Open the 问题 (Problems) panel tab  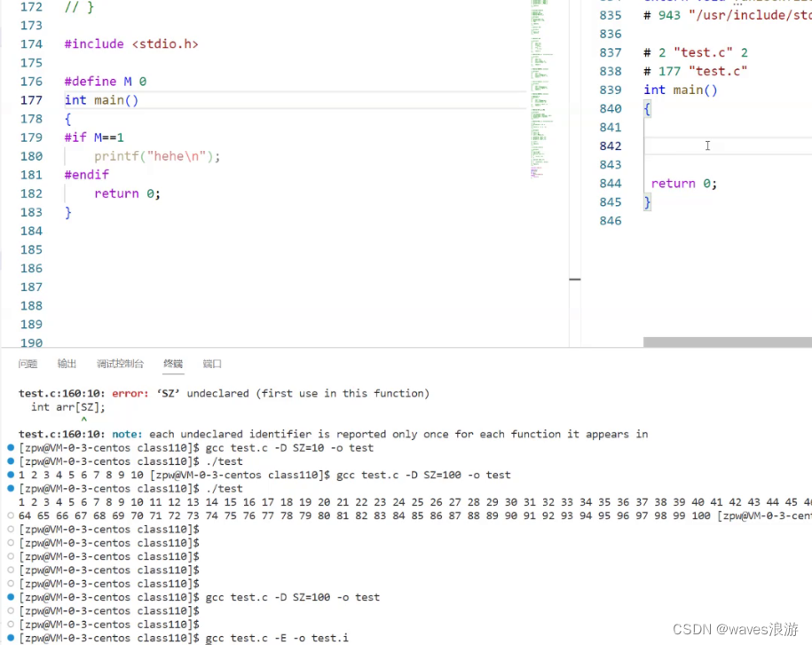click(28, 364)
